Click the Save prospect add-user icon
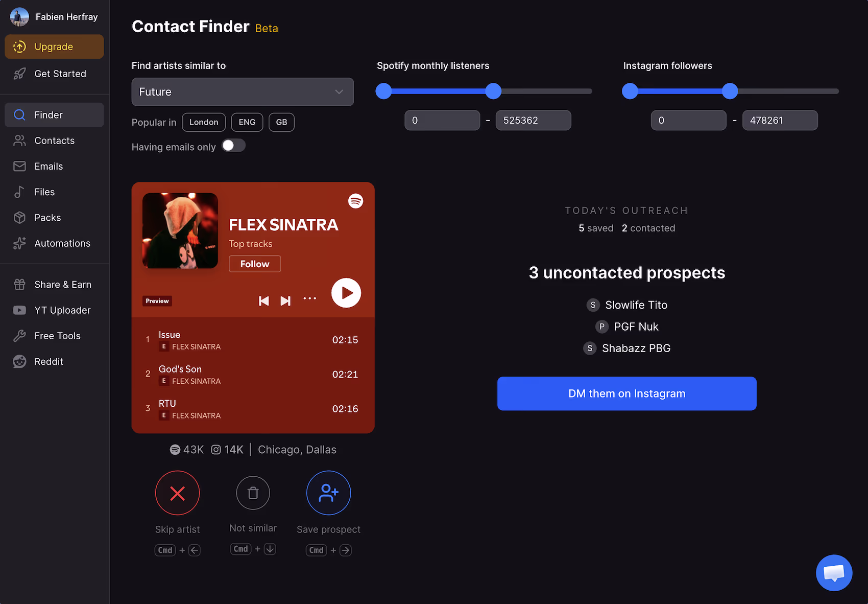Screen dimensions: 868x604 328,493
